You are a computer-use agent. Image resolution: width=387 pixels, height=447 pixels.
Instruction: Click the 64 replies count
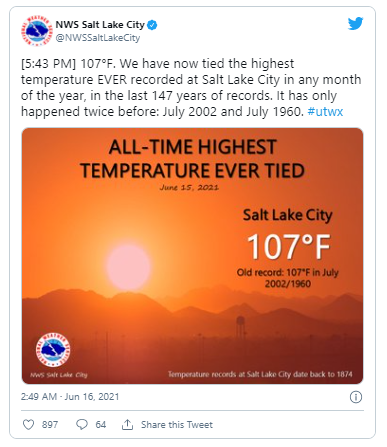click(101, 425)
